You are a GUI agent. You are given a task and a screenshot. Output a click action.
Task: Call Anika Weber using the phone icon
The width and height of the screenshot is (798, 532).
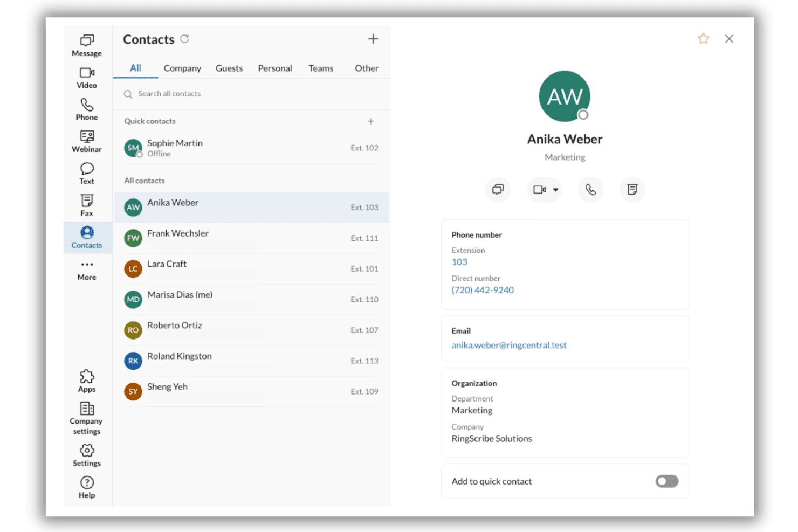pos(590,190)
